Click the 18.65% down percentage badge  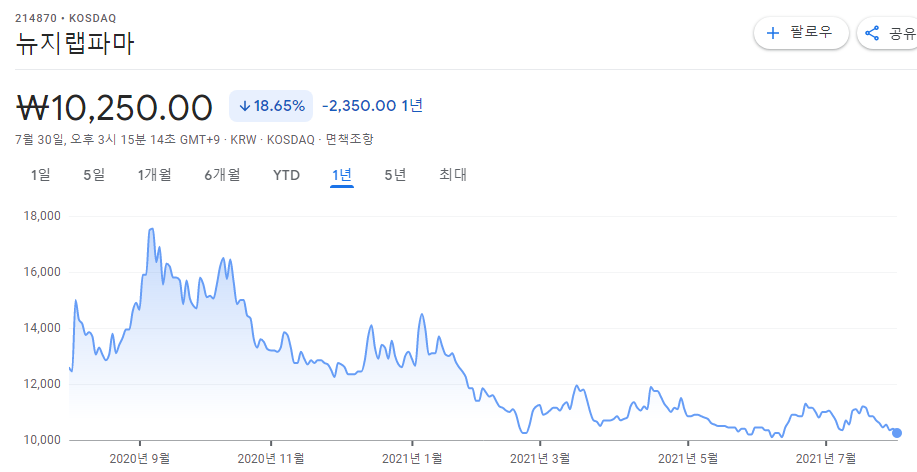[x=271, y=106]
